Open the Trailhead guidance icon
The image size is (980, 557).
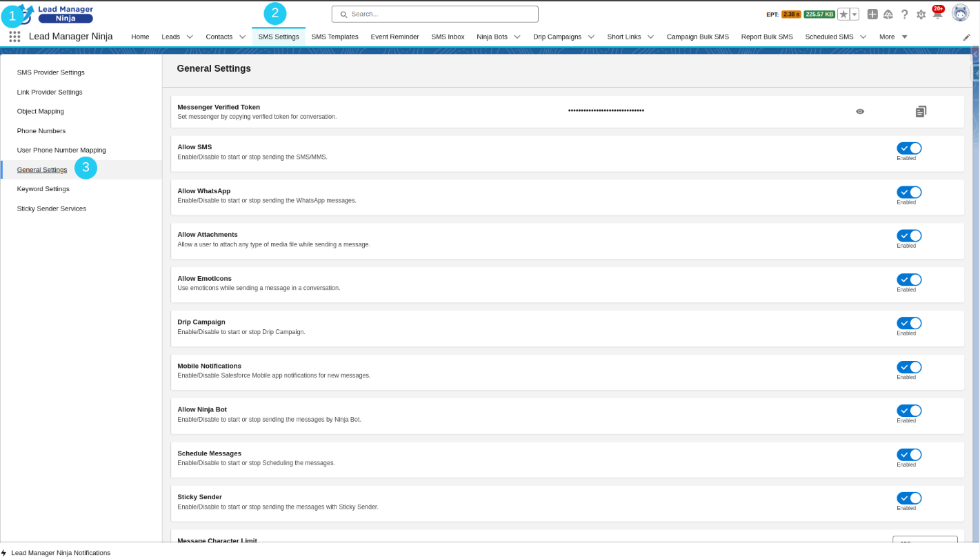point(888,14)
